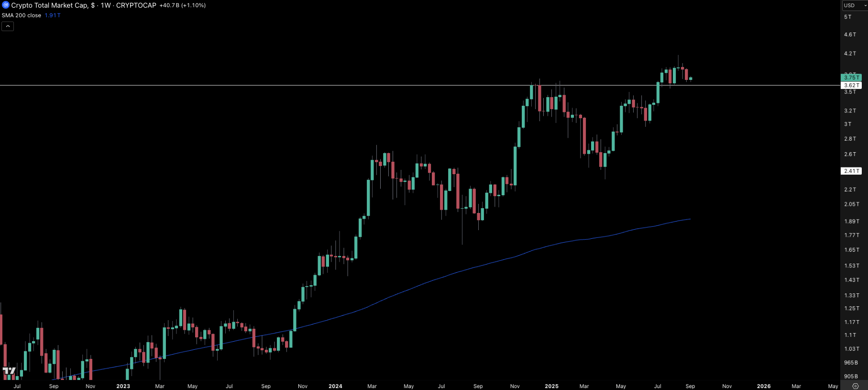The image size is (868, 390).
Task: Click the 1.17T price axis label
Action: click(852, 322)
